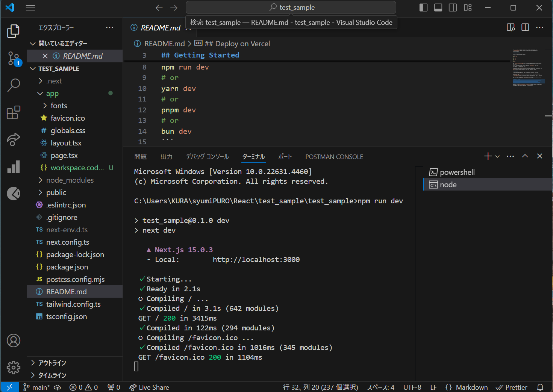Go back with the left arrow
This screenshot has height=392, width=553.
click(x=159, y=8)
